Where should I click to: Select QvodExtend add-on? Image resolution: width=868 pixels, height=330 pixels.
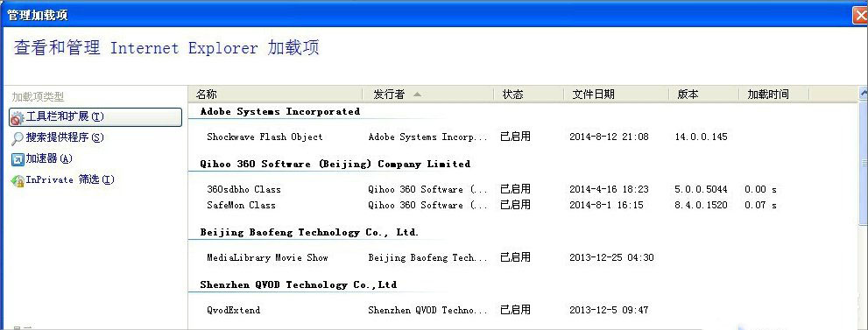[x=233, y=310]
